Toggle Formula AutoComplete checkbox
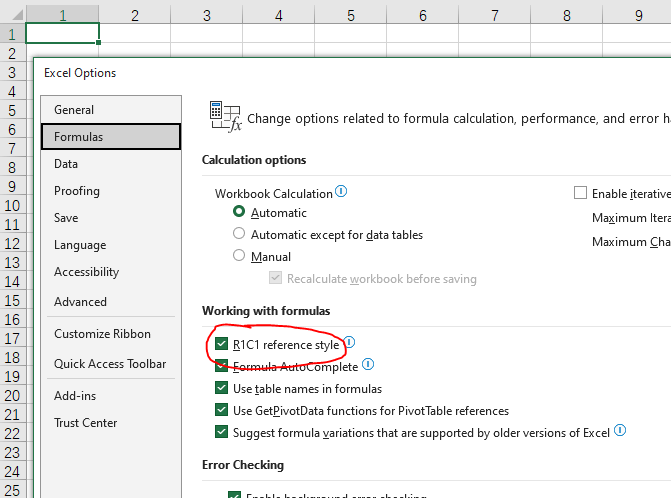This screenshot has height=498, width=671. [221, 366]
